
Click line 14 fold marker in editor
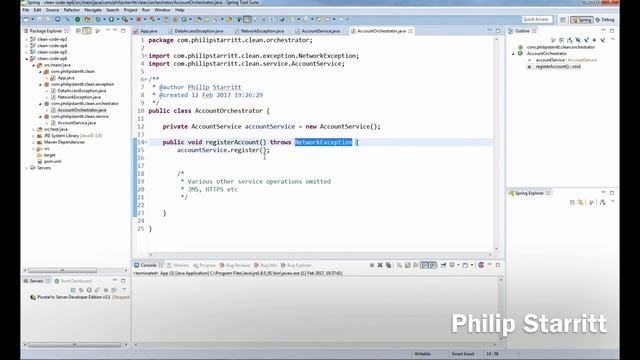pos(146,142)
